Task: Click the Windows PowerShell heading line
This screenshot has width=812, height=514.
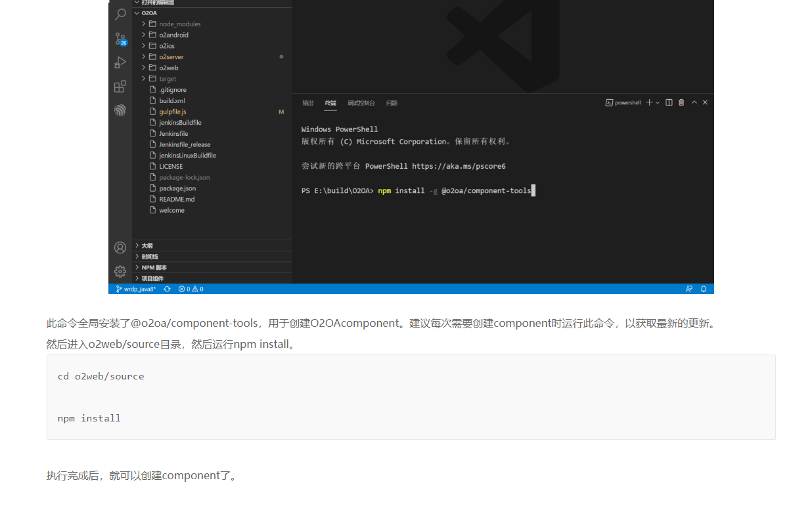Action: coord(340,129)
